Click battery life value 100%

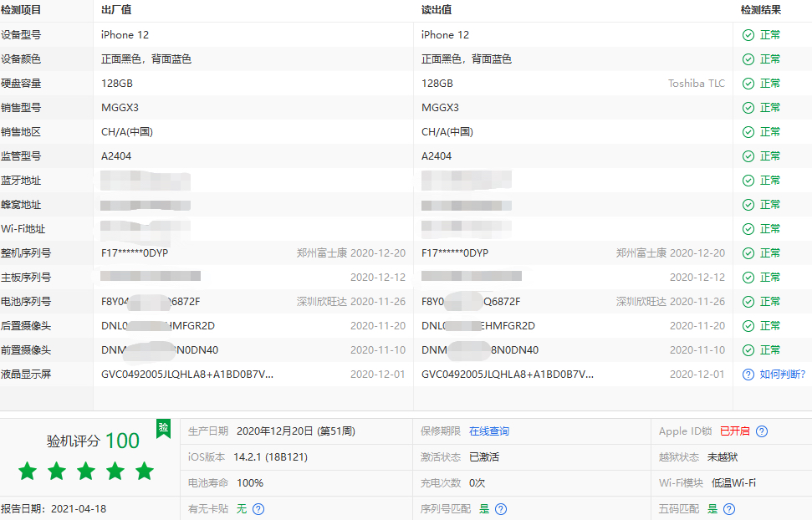[x=250, y=483]
